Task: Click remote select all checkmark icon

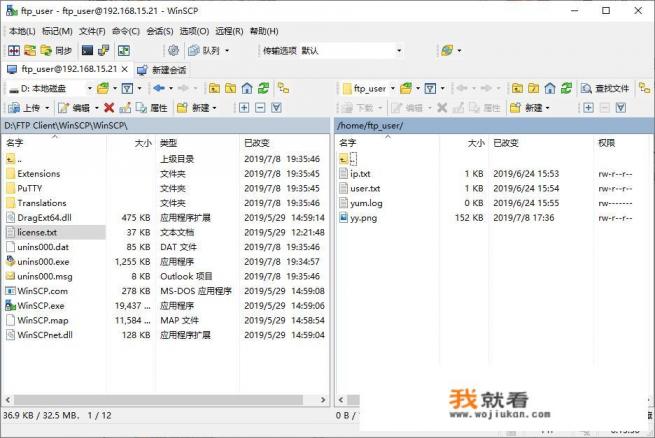Action: (621, 108)
